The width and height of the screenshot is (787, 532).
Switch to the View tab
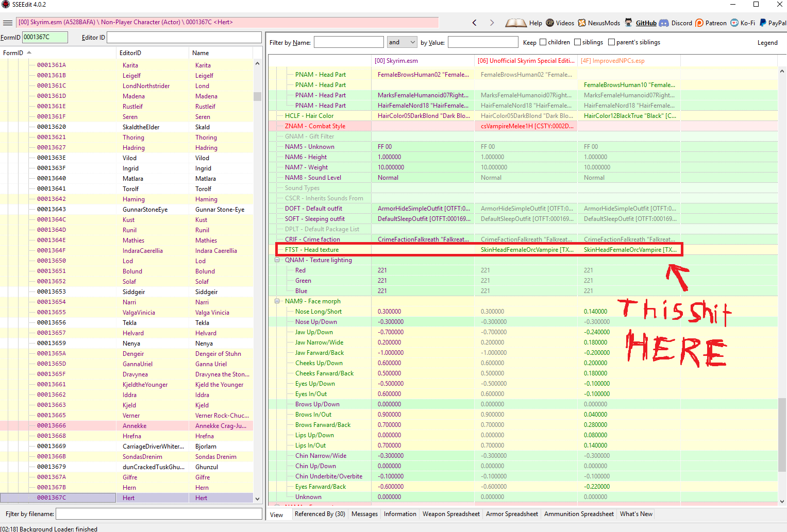[x=277, y=514]
